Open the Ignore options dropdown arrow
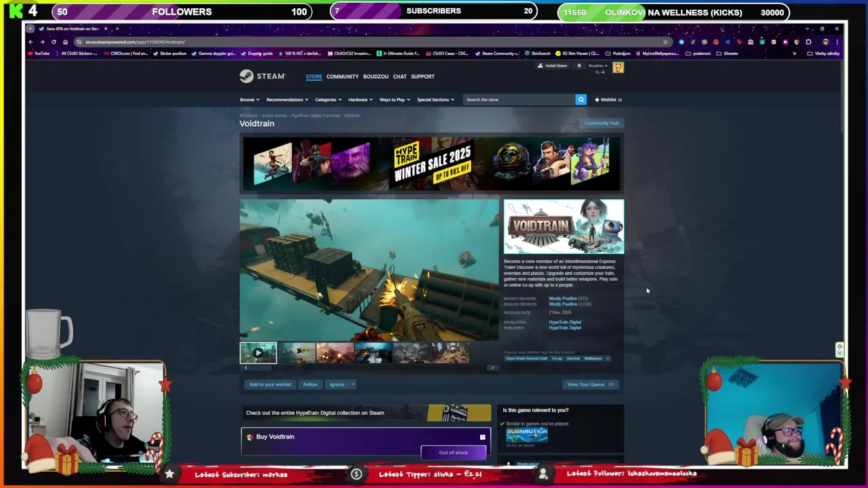868x488 pixels. [x=353, y=384]
